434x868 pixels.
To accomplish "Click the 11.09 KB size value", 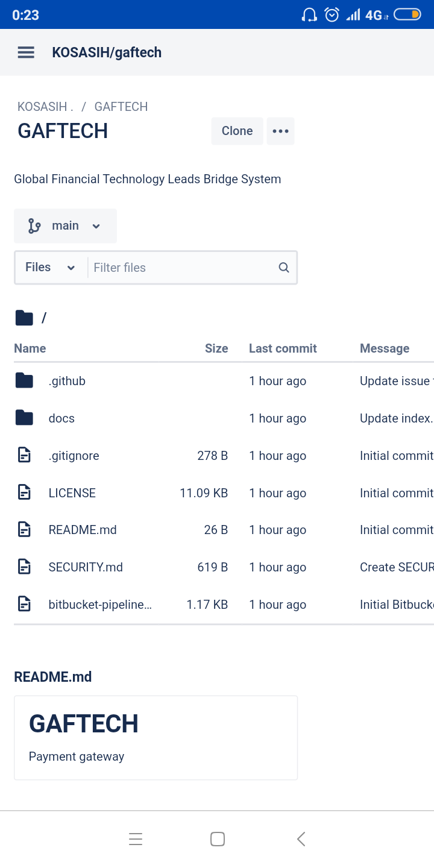I will tap(204, 493).
